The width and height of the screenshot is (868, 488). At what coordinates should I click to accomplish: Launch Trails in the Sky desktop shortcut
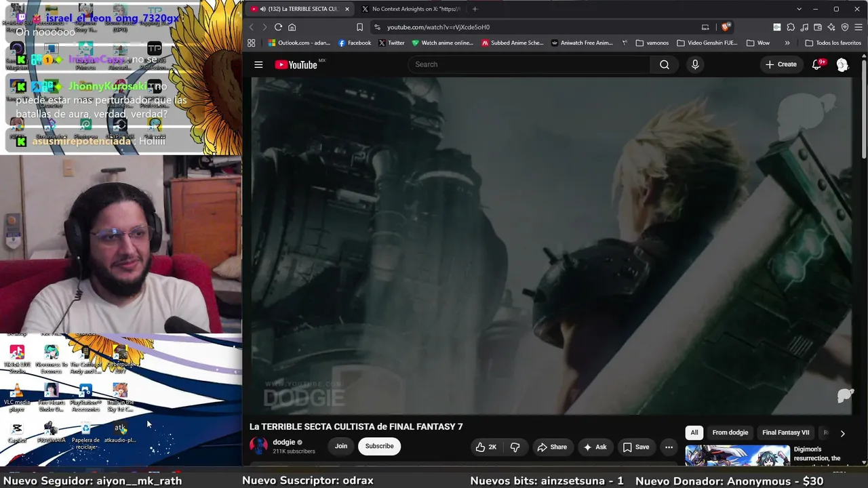120,398
